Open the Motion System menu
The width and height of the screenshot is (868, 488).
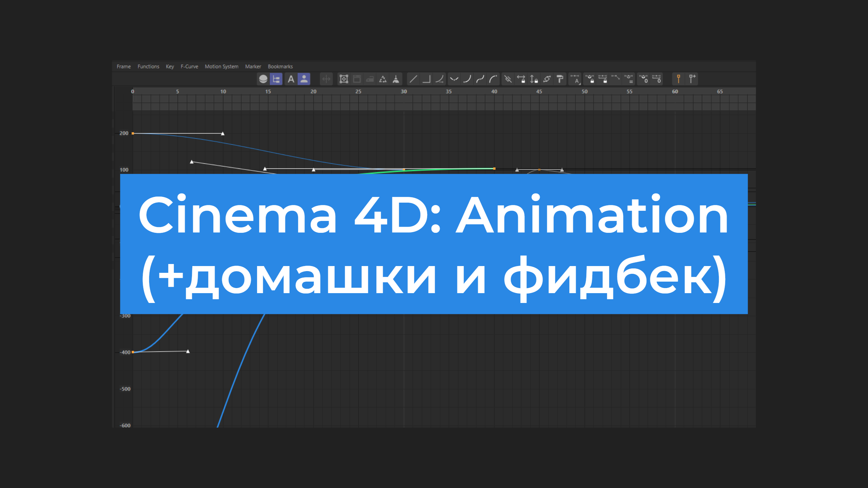(221, 66)
